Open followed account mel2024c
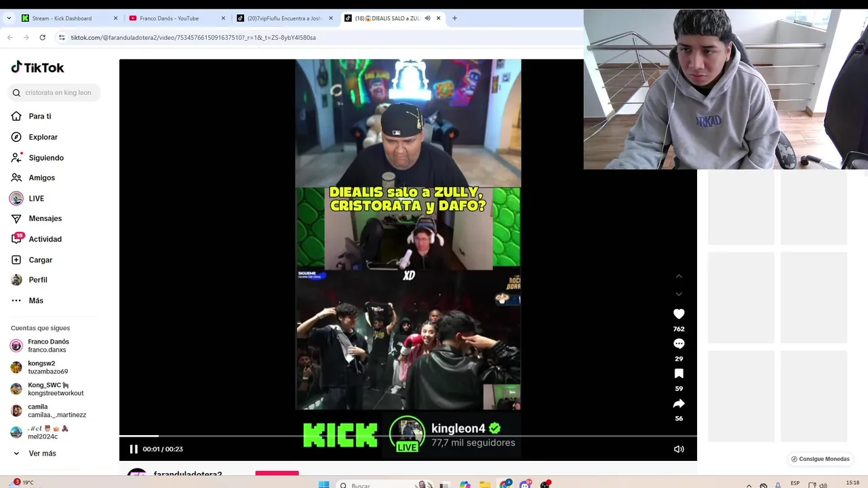 [49, 432]
